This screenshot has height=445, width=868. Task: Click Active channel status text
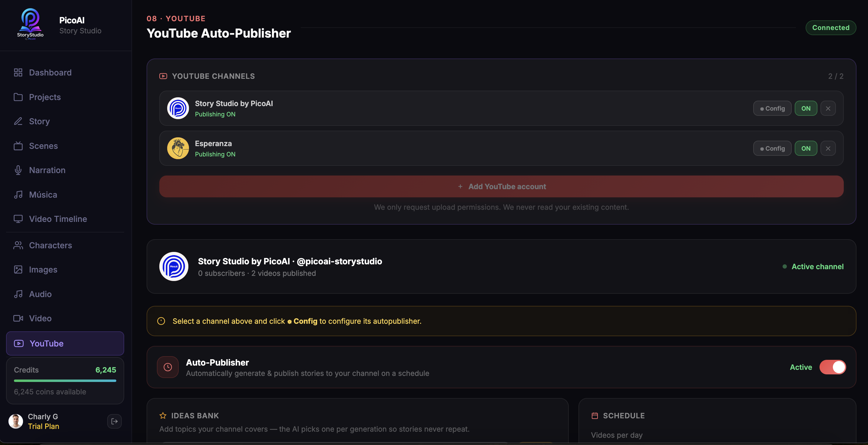click(x=817, y=266)
